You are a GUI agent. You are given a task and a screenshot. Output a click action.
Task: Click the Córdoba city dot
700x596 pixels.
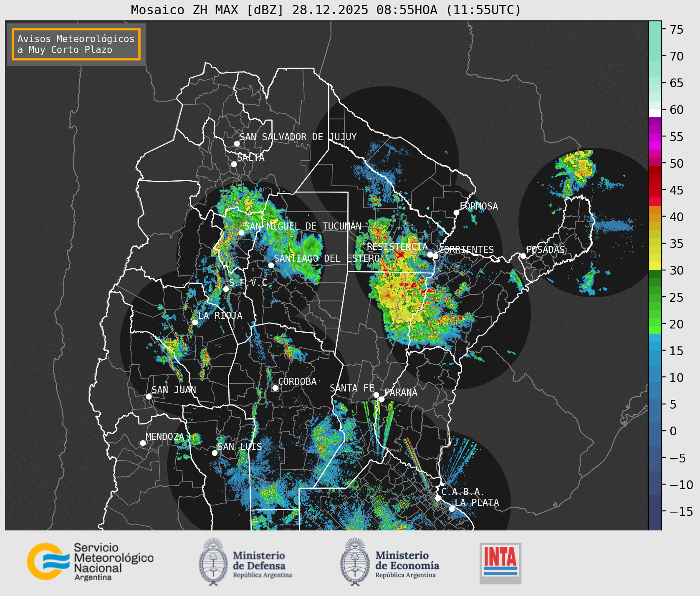275,388
